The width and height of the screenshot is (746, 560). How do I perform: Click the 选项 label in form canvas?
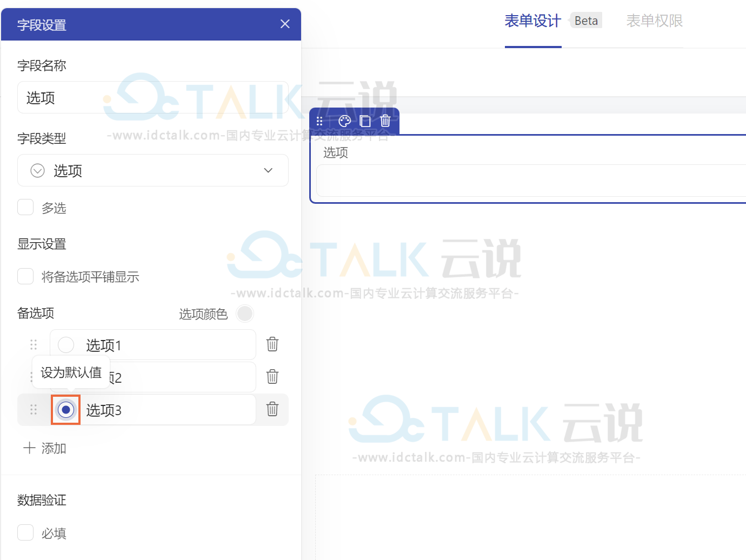[336, 152]
